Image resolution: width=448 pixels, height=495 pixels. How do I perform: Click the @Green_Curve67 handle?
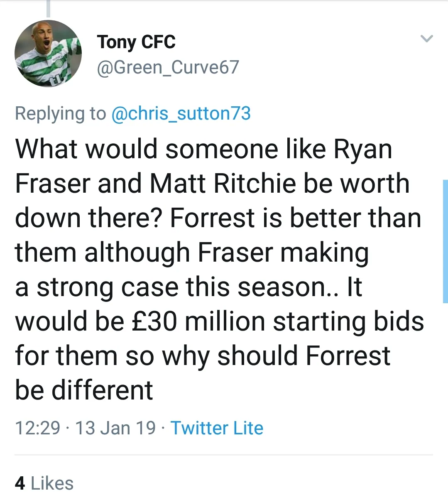point(168,67)
